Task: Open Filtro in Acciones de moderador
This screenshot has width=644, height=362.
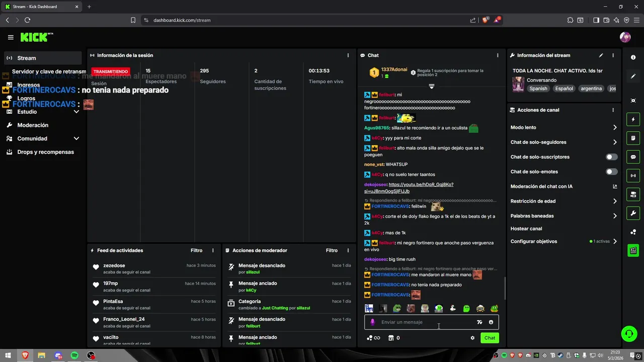Action: click(332, 250)
